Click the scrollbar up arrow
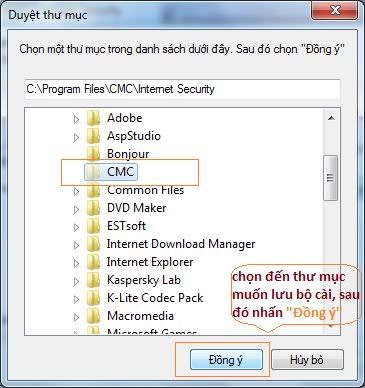The image size is (365, 388). [331, 118]
